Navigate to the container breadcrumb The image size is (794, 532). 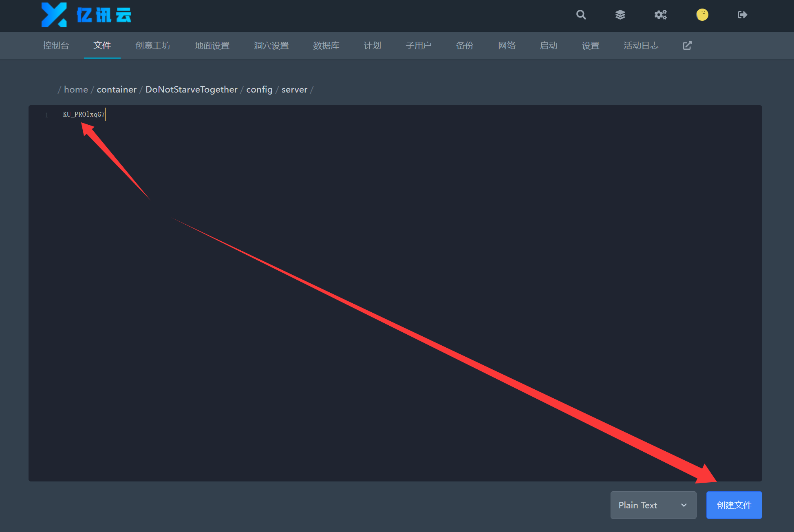pos(117,90)
